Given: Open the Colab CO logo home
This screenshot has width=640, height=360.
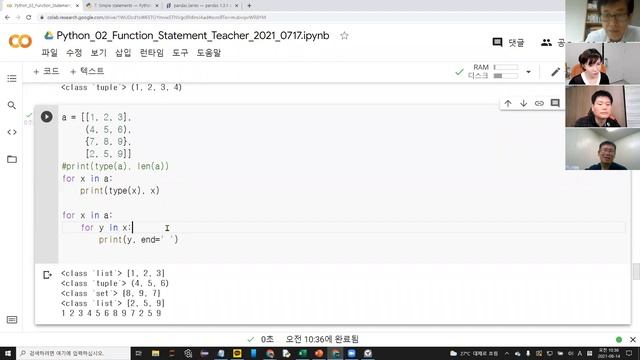Looking at the screenshot, I should [x=20, y=41].
